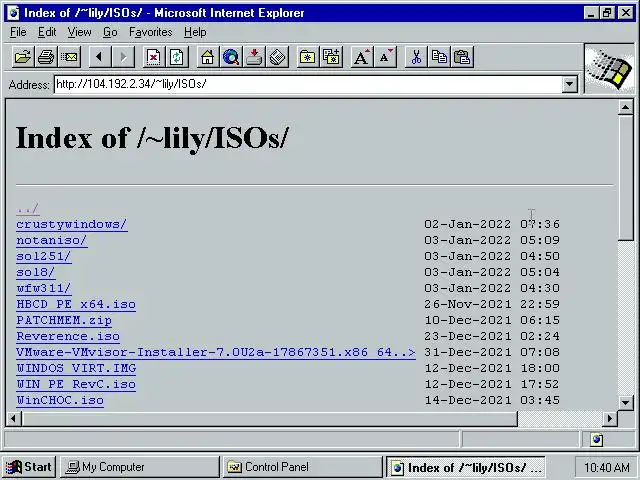Screen dimensions: 640x480
Task: Copy selection with the two-pages icon
Action: pos(439,57)
